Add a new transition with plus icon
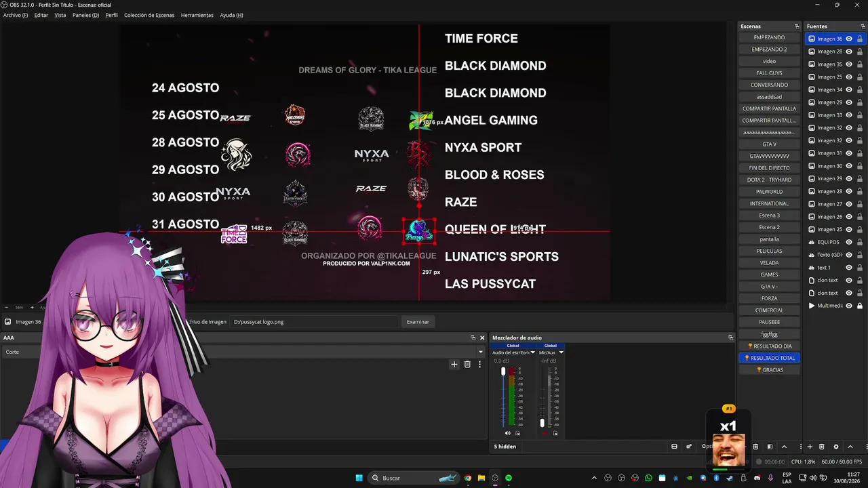 pos(454,364)
